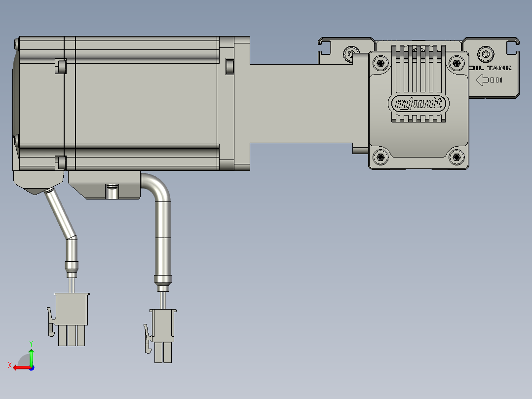The image size is (532, 399).
Task: Expand the smaller 2-pin connector housing
Action: tap(163, 324)
